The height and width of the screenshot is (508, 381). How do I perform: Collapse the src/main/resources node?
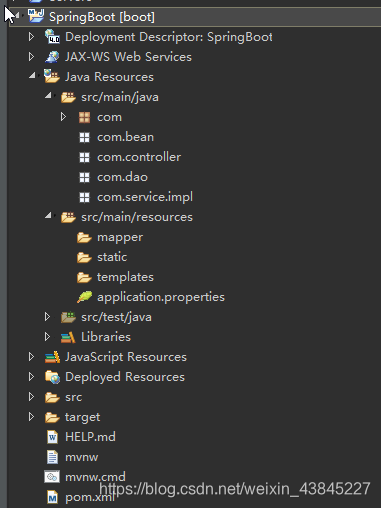pyautogui.click(x=49, y=216)
